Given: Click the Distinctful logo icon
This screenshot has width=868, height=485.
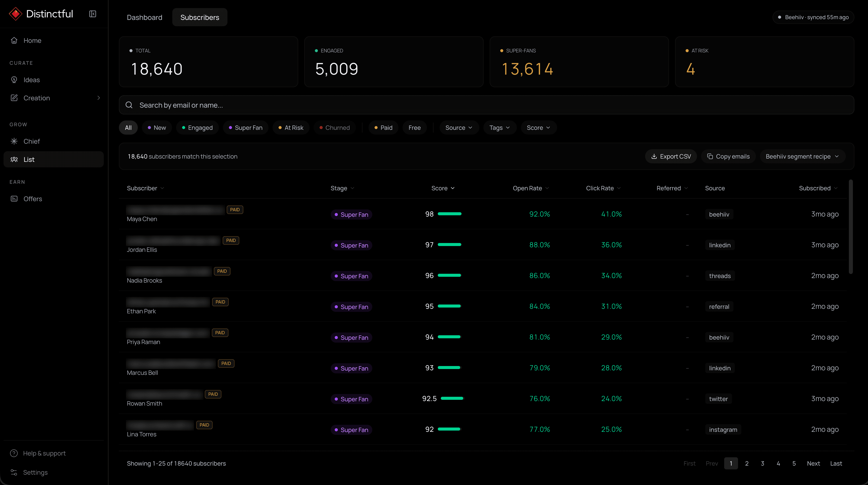Looking at the screenshot, I should click(16, 14).
